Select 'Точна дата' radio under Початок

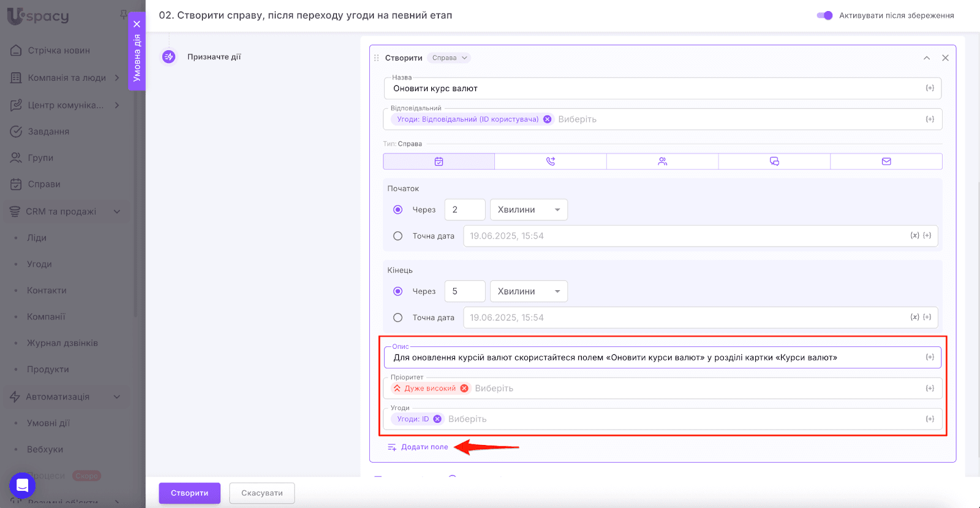(x=398, y=236)
